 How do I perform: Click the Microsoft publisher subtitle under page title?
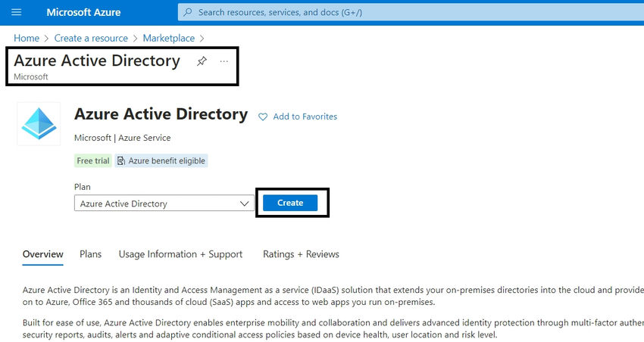pos(31,76)
